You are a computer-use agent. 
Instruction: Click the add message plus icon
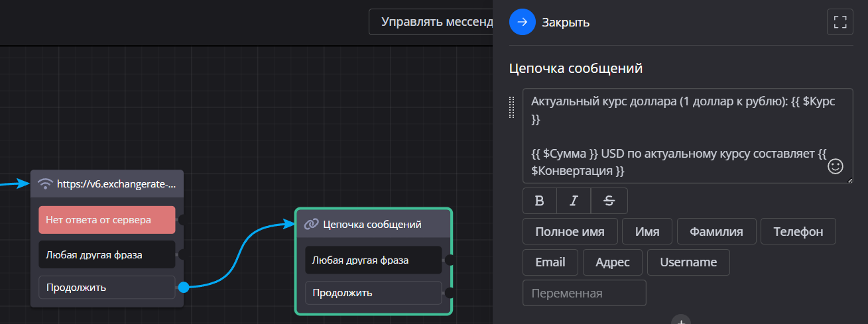(681, 320)
